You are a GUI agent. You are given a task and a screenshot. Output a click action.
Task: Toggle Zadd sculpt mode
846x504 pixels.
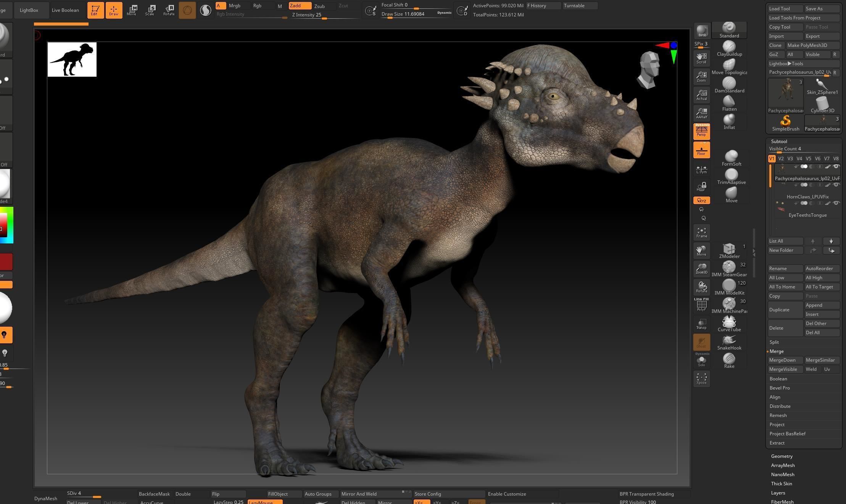[300, 6]
